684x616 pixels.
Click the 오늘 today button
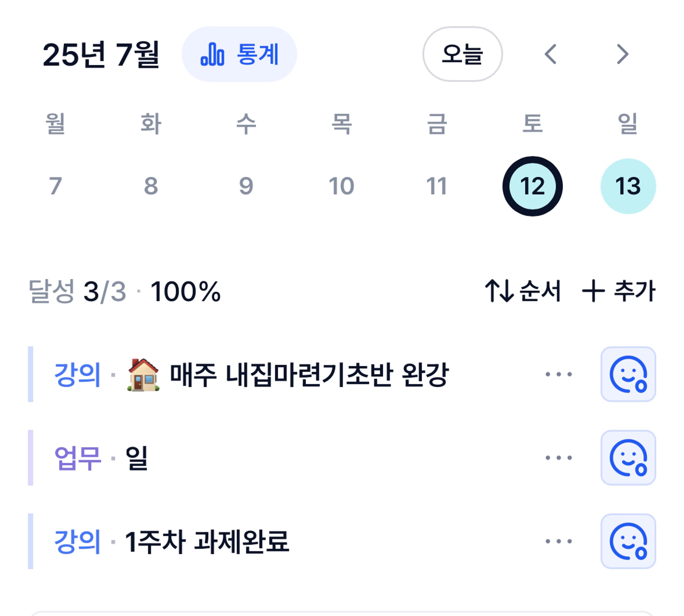point(462,54)
